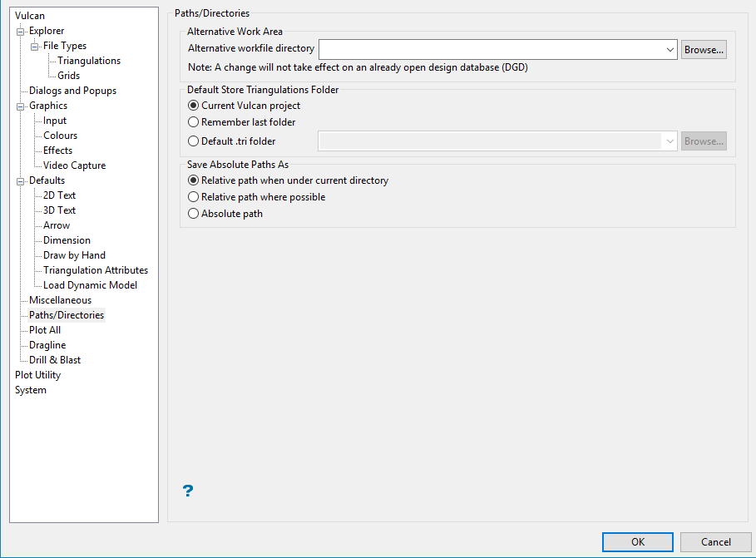
Task: Click Browse button beside Default .tri folder
Action: (704, 141)
